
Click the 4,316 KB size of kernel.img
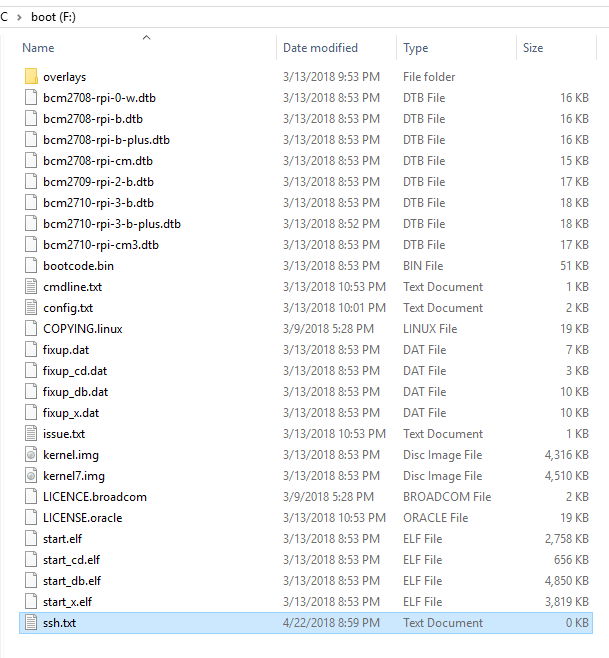point(566,455)
